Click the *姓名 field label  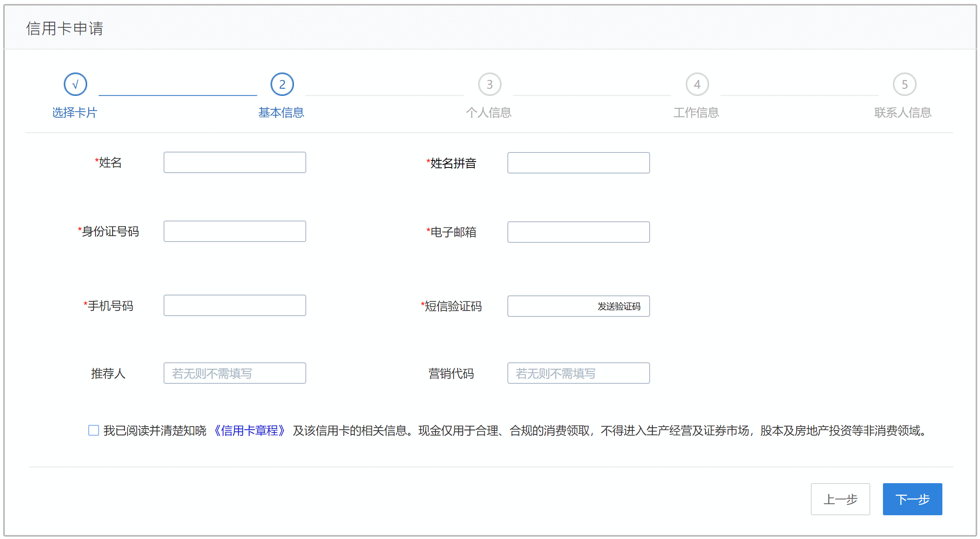click(x=108, y=162)
